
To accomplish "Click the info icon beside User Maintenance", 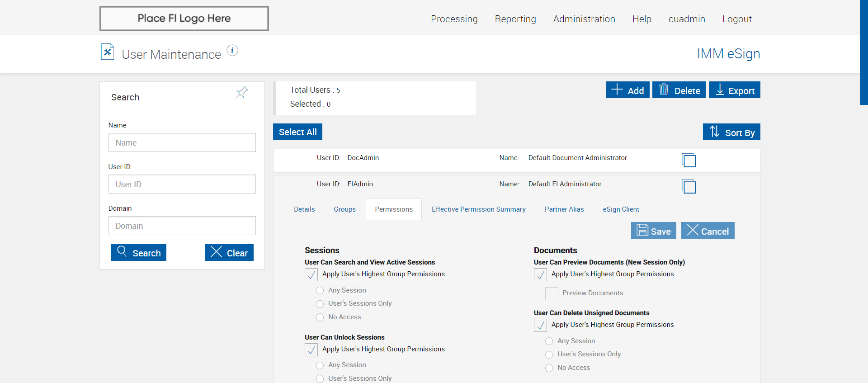I will pyautogui.click(x=232, y=50).
